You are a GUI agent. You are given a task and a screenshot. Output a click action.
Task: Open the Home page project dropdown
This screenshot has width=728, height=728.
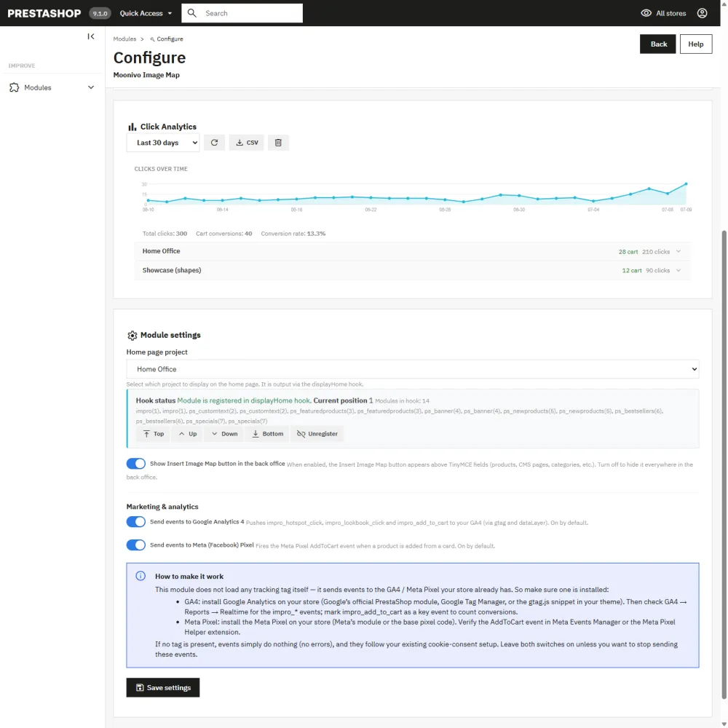coord(412,369)
